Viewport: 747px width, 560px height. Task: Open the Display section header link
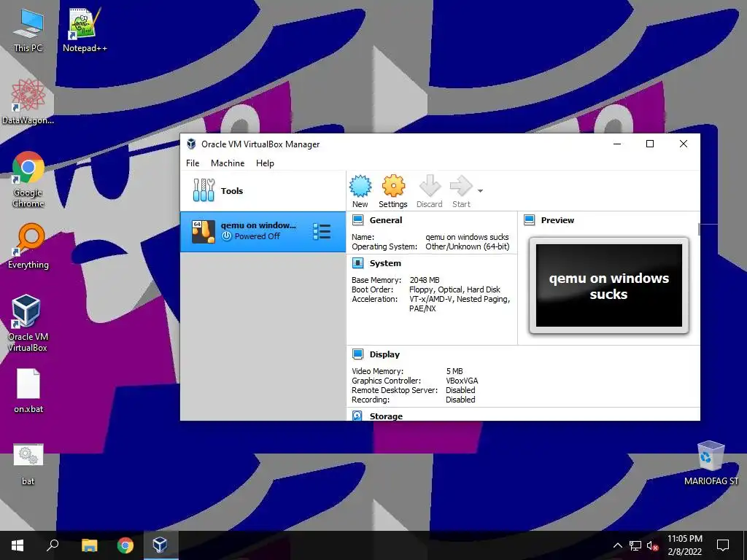(384, 354)
